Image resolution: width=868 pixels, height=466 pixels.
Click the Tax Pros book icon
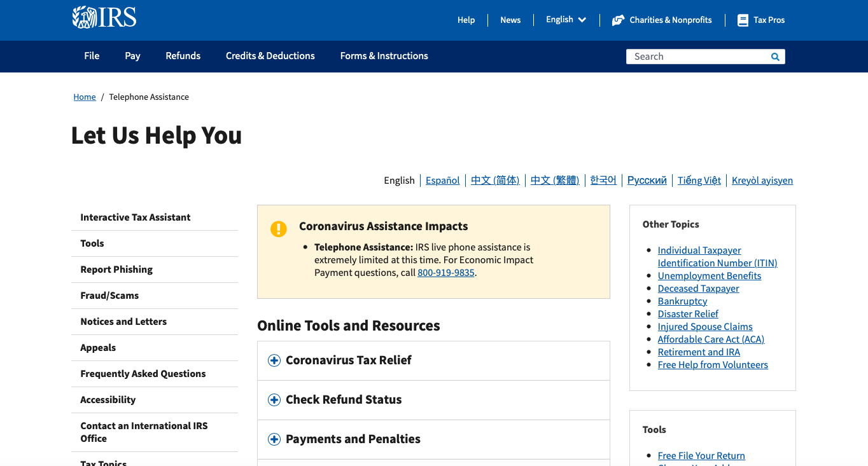click(x=743, y=20)
